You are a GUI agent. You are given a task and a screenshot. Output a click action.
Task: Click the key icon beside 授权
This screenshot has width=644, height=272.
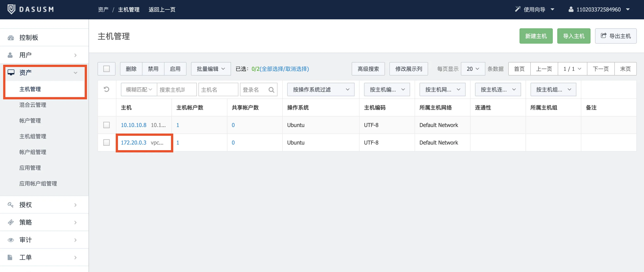pyautogui.click(x=11, y=205)
